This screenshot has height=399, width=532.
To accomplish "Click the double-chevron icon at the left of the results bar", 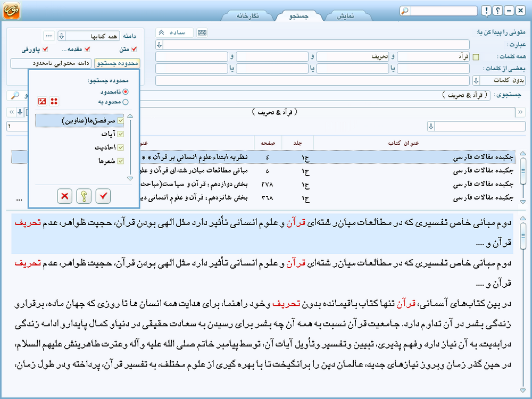I will click(x=12, y=112).
